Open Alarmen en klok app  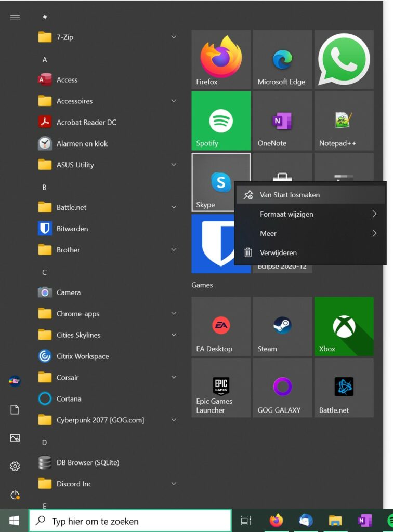point(108,143)
